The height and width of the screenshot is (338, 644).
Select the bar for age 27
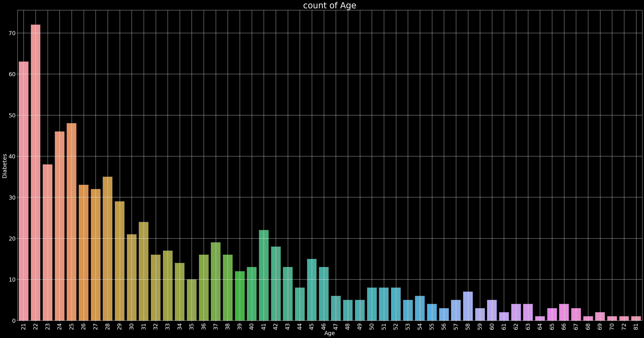pyautogui.click(x=96, y=255)
